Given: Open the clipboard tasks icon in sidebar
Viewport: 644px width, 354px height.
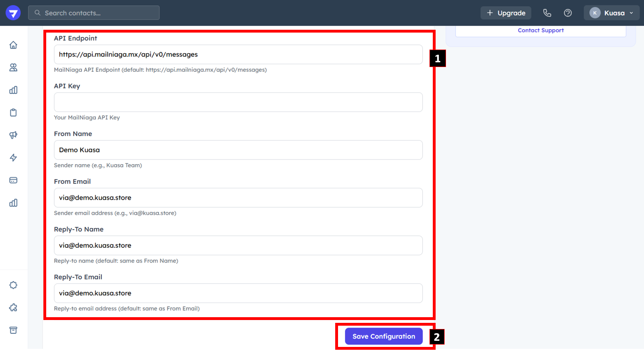Looking at the screenshot, I should pyautogui.click(x=13, y=112).
